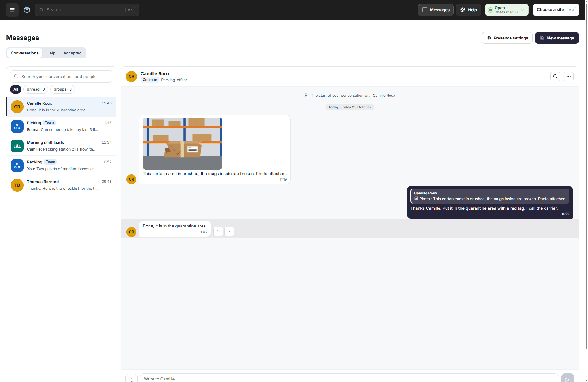Open Presence settings with eye icon

click(507, 38)
